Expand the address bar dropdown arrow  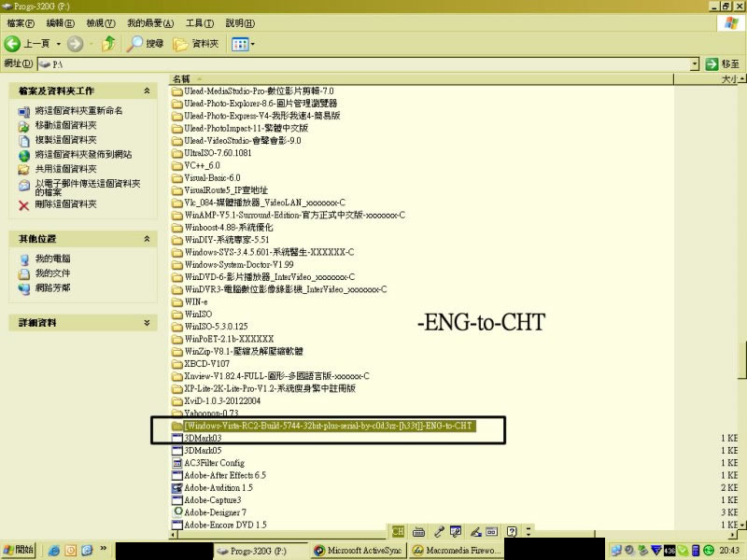tap(695, 63)
